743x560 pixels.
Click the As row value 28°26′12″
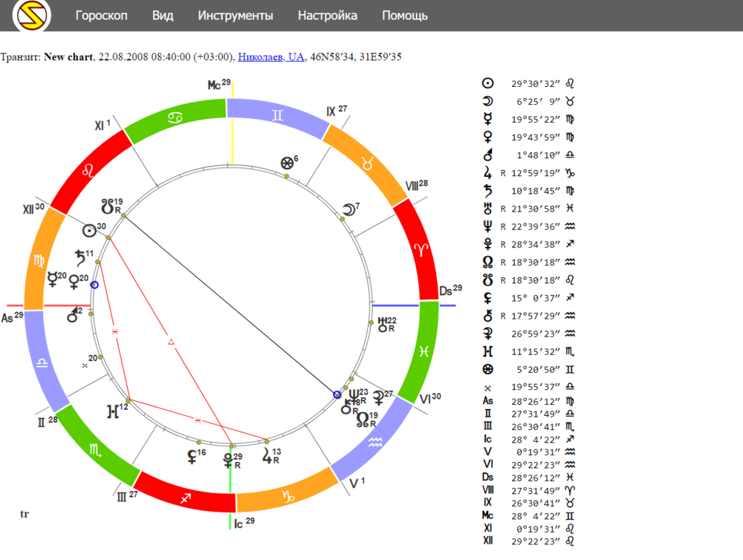[x=536, y=401]
